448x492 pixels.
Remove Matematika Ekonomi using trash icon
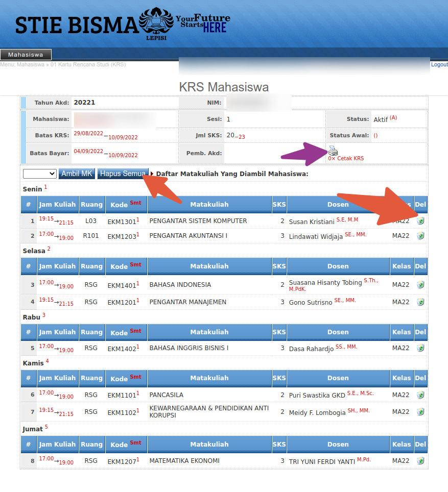pyautogui.click(x=420, y=461)
